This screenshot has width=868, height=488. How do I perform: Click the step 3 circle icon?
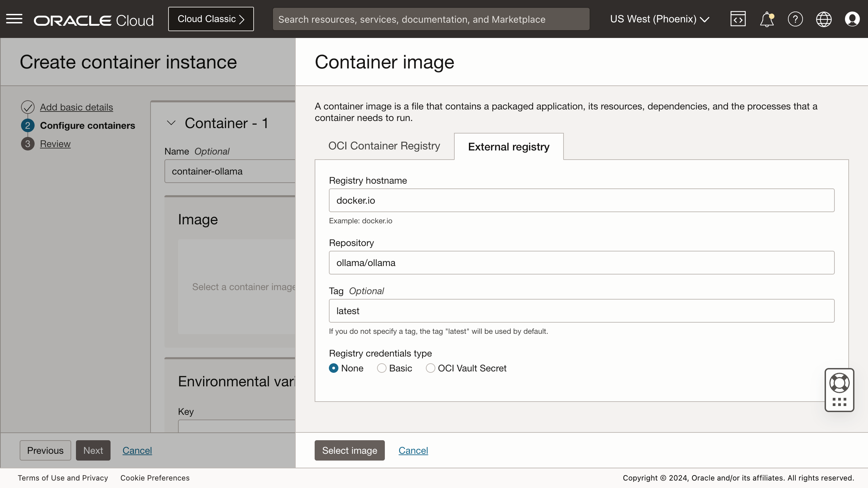click(x=28, y=144)
